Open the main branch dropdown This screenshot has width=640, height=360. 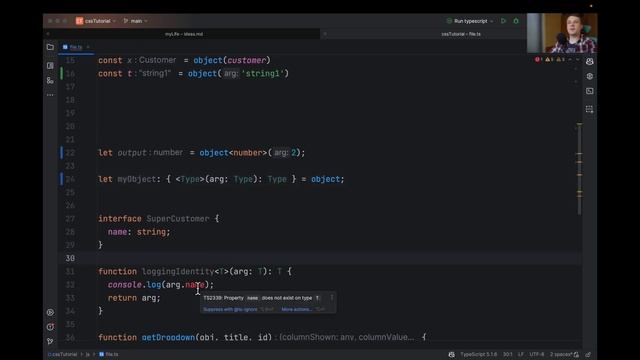(x=136, y=21)
